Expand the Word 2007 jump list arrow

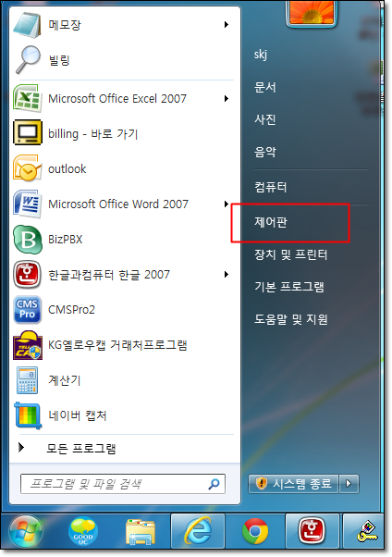[227, 204]
